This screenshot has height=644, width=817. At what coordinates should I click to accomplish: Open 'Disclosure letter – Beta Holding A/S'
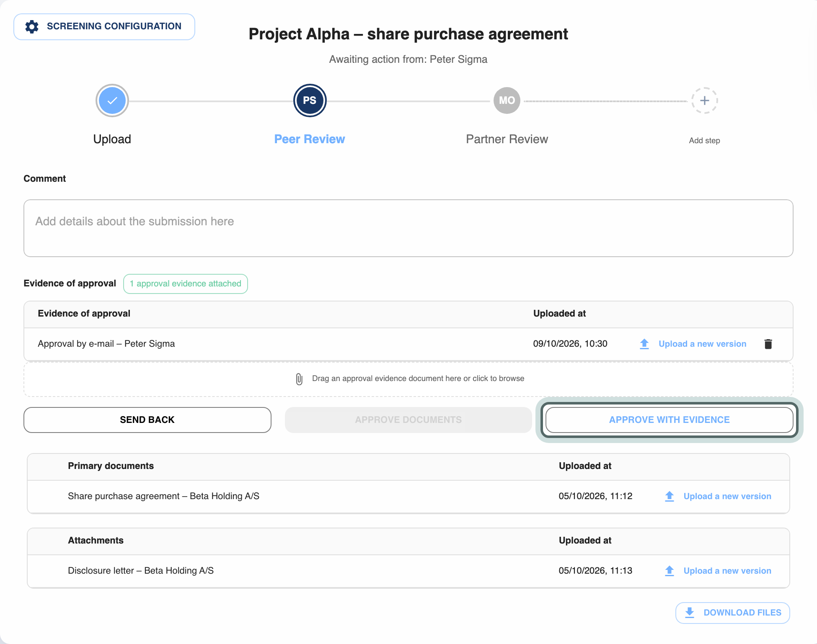(141, 571)
